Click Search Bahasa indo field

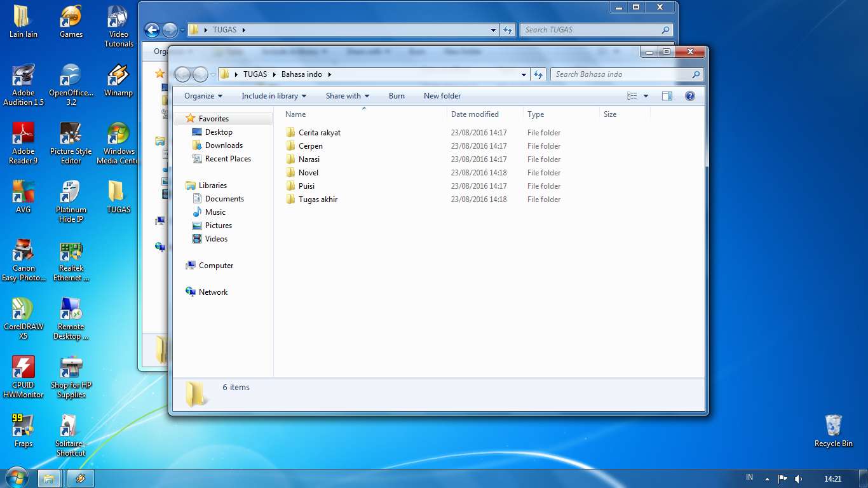click(x=627, y=74)
